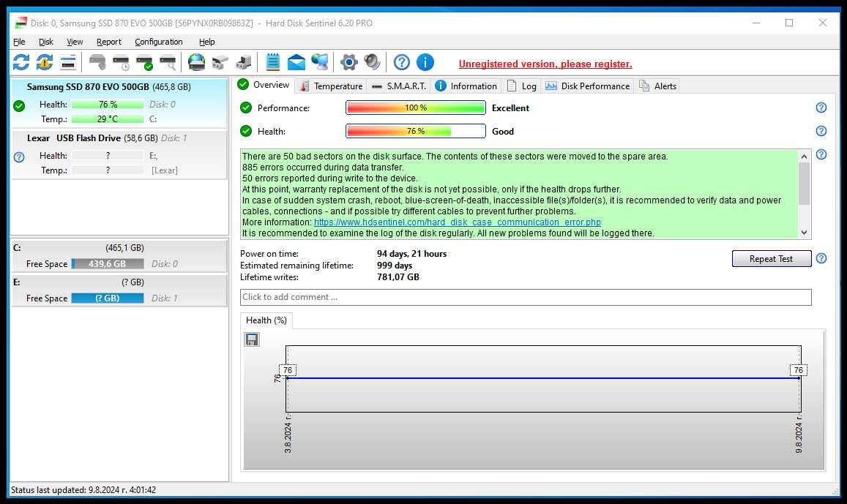Select the Health (%) graph tab
Screen dimensions: 847x504
click(x=266, y=320)
